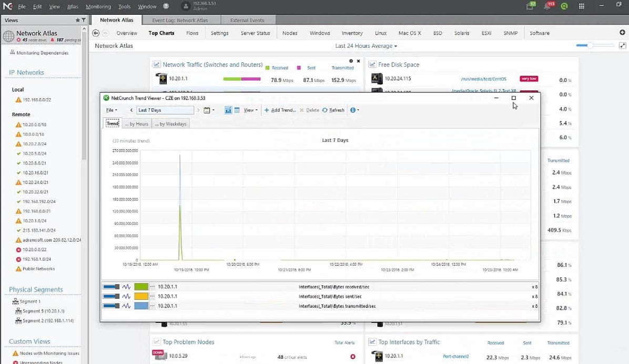Click ellipsis button on Bytes sent row
The height and width of the screenshot is (364, 629).
pos(153,296)
